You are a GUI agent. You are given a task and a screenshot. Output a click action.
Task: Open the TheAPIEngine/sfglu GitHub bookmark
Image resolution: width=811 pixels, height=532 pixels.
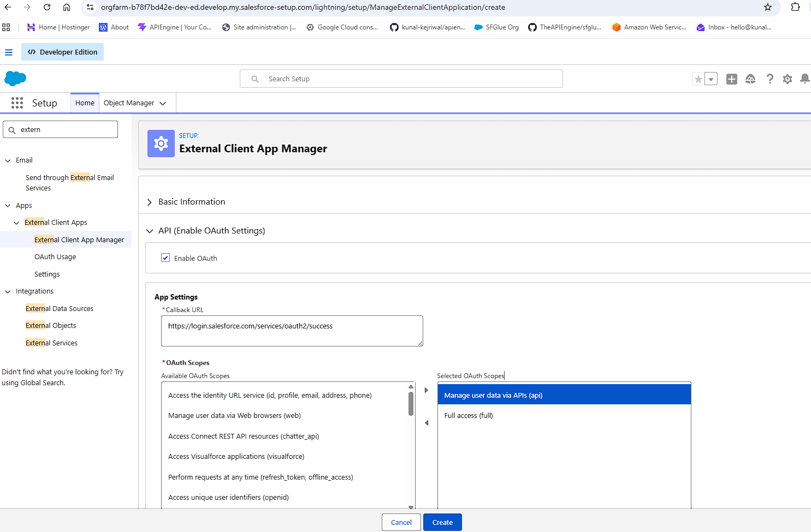pyautogui.click(x=565, y=27)
